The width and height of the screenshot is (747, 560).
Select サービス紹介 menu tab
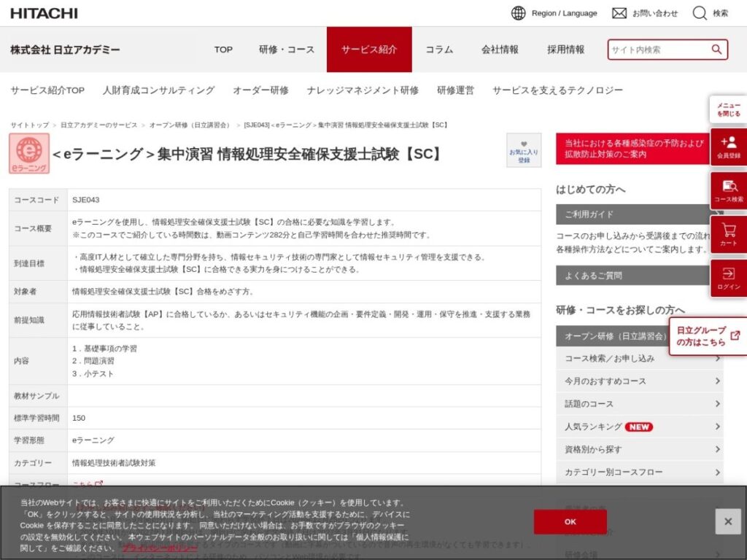coord(369,50)
